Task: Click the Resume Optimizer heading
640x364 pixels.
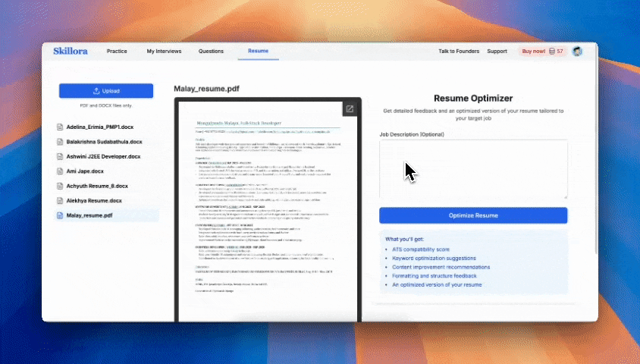Action: 473,99
